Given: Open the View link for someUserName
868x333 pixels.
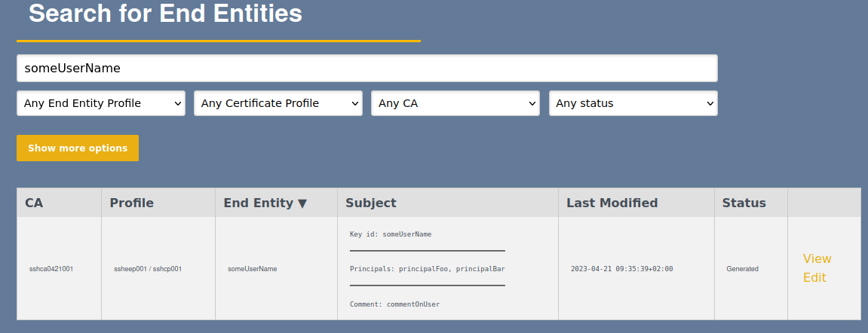Looking at the screenshot, I should tap(817, 258).
